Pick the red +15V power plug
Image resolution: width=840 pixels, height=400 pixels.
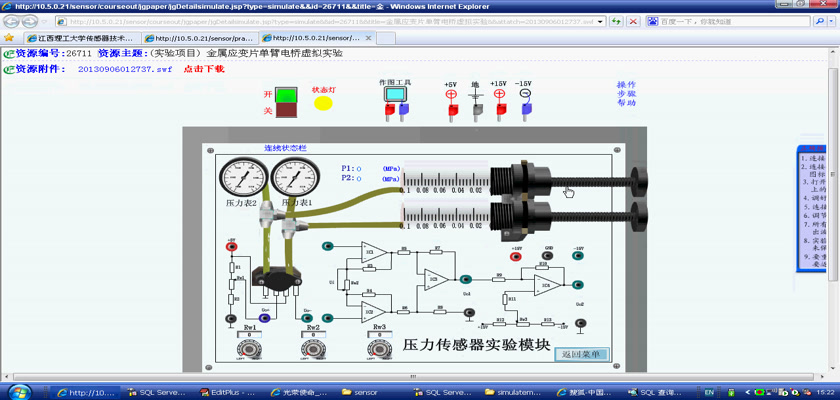click(x=500, y=111)
